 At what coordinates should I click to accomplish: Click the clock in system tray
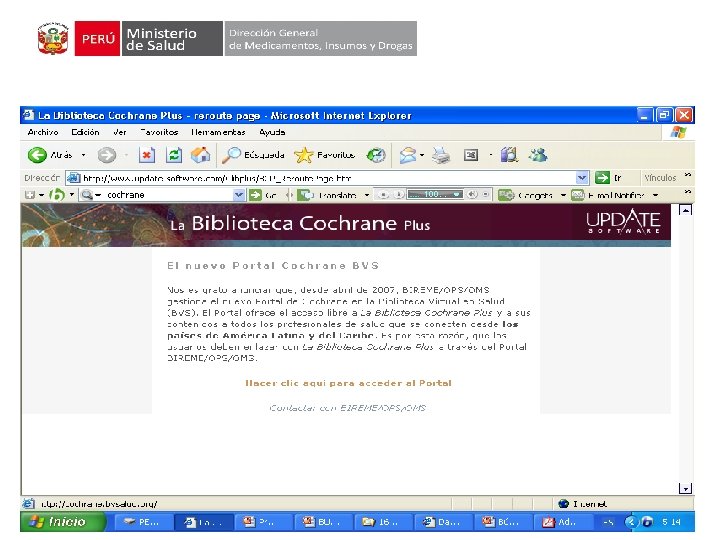[x=671, y=522]
